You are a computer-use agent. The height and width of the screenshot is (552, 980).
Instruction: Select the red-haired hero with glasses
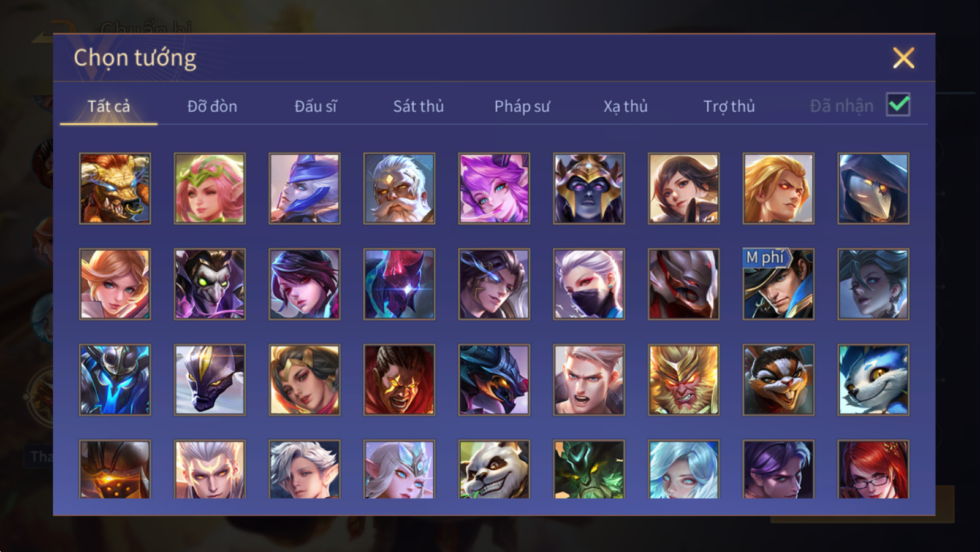click(873, 469)
